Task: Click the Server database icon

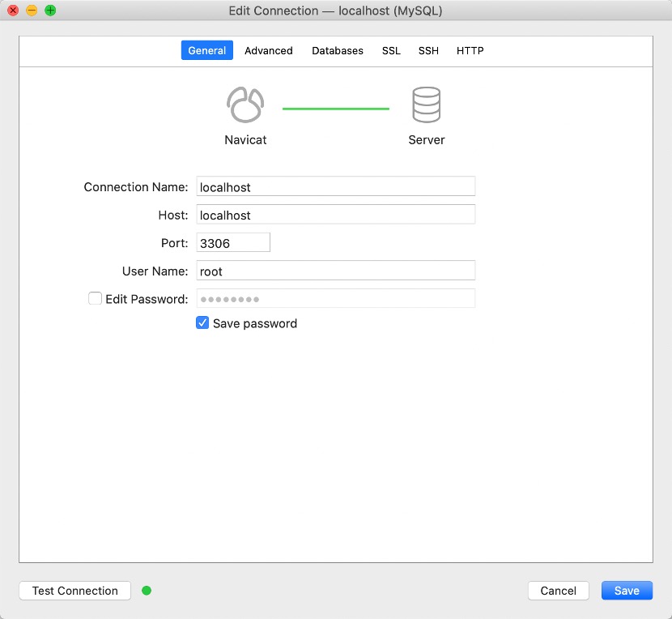Action: [426, 105]
